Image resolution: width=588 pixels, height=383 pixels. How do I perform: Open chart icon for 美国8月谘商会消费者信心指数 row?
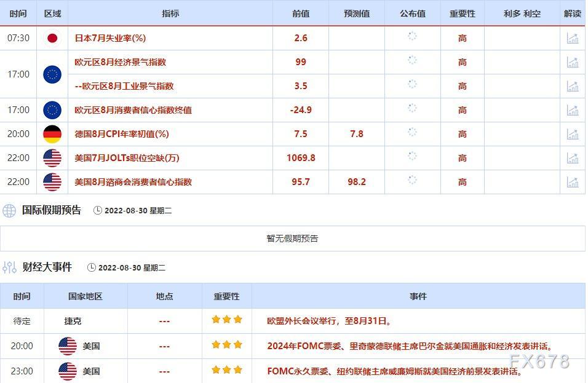click(572, 182)
